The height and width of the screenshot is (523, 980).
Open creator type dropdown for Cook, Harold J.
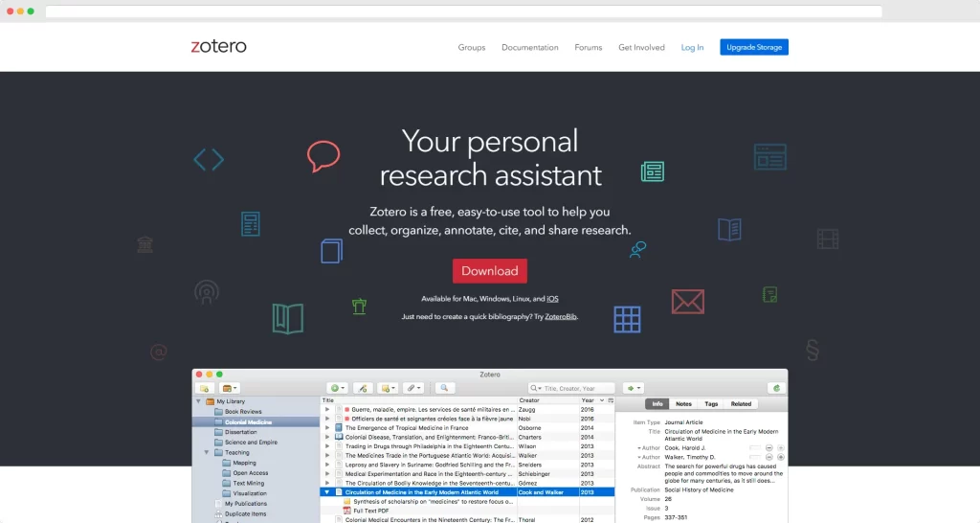638,448
